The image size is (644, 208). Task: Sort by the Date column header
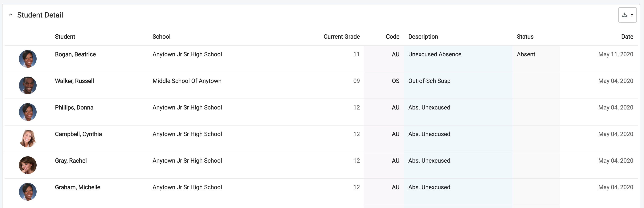tap(627, 36)
